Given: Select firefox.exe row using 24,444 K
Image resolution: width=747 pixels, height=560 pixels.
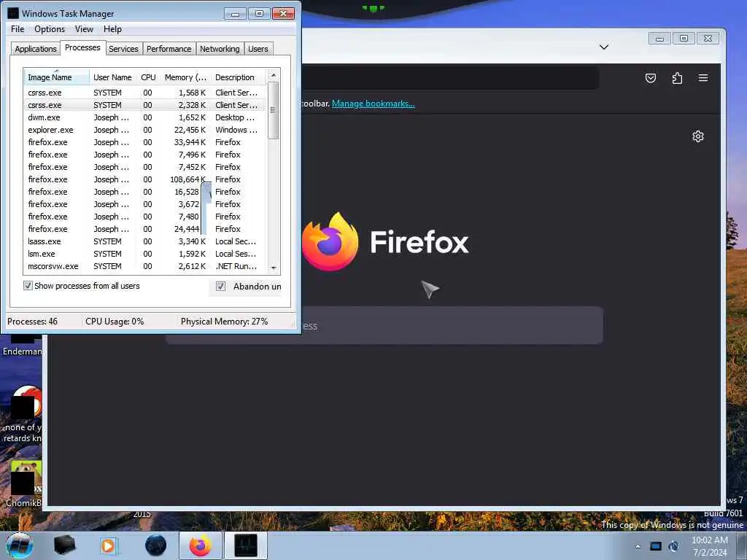Looking at the screenshot, I should tap(144, 228).
